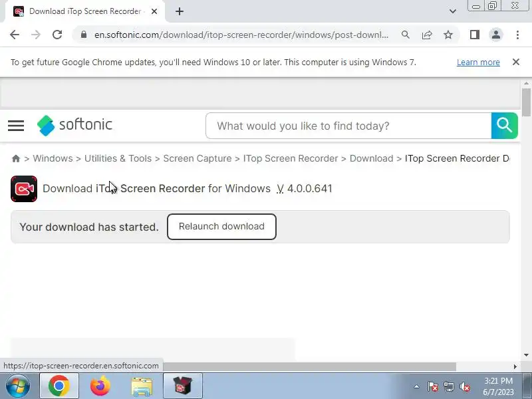Viewport: 532px width, 399px height.
Task: Open the Windows breadcrumb link
Action: (53, 158)
